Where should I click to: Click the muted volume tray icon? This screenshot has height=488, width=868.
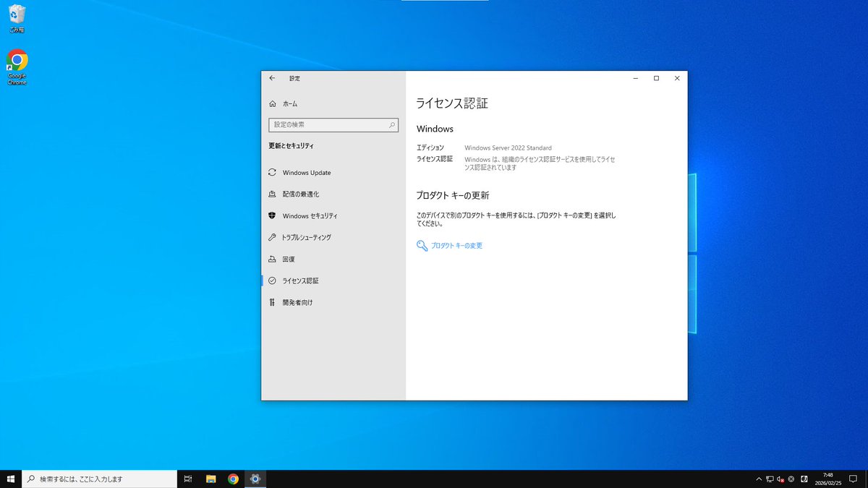[x=780, y=479]
